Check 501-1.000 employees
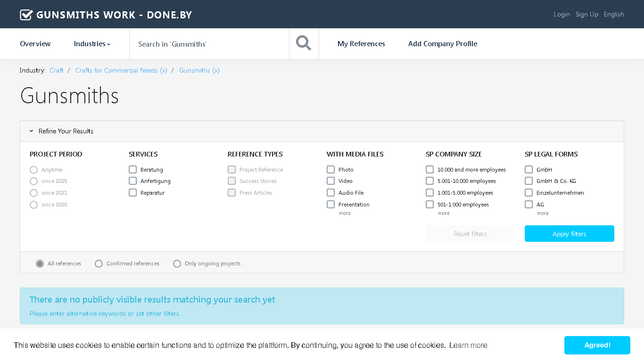This screenshot has height=362, width=644. [x=429, y=204]
